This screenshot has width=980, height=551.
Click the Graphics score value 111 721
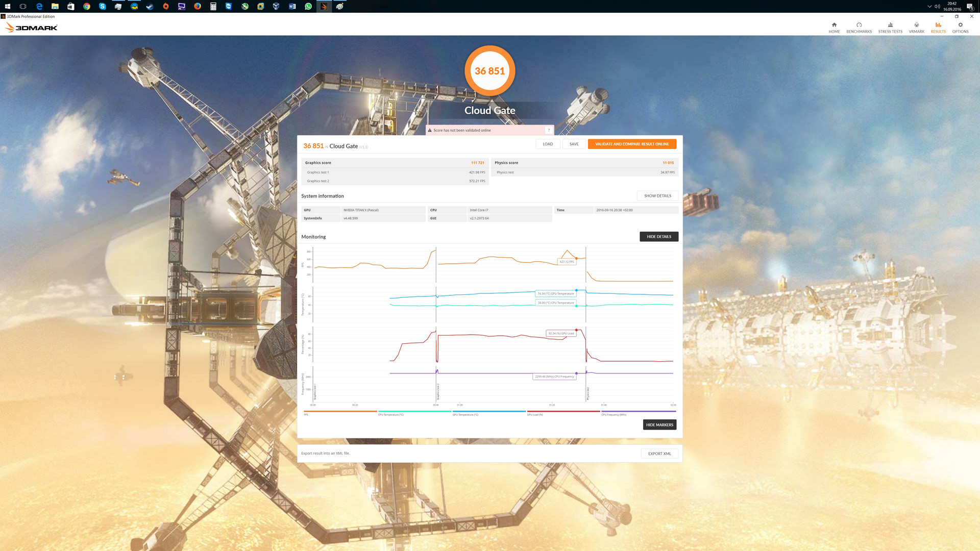477,163
